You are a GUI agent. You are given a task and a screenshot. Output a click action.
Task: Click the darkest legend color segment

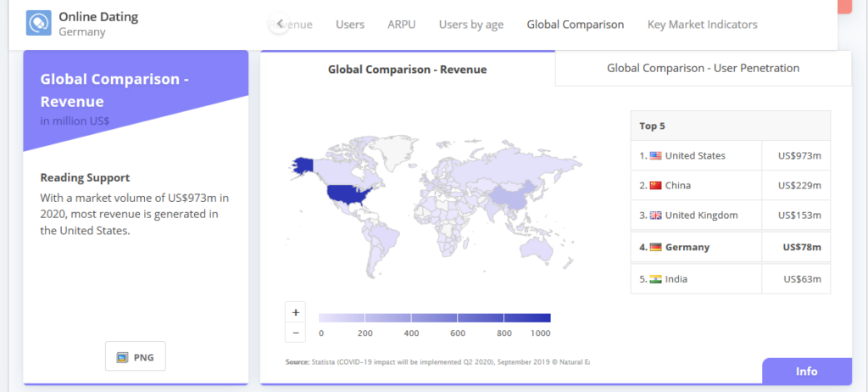(x=527, y=317)
